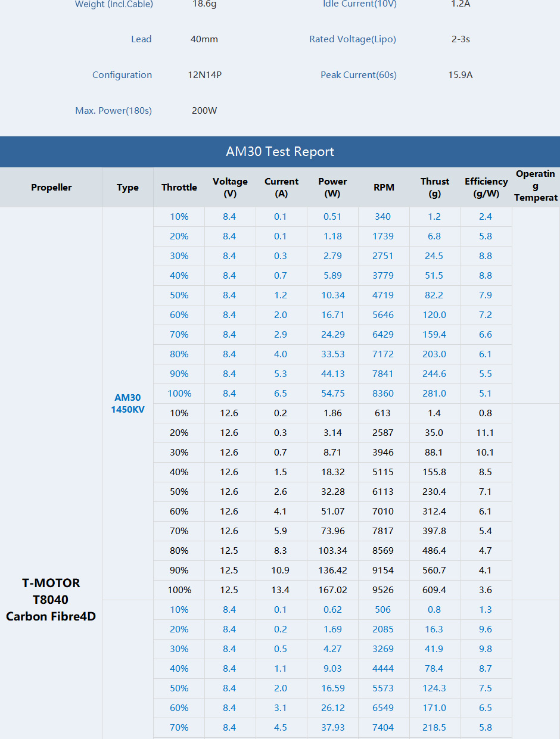Select the 11.1 efficiency value
The height and width of the screenshot is (739, 560).
[485, 433]
